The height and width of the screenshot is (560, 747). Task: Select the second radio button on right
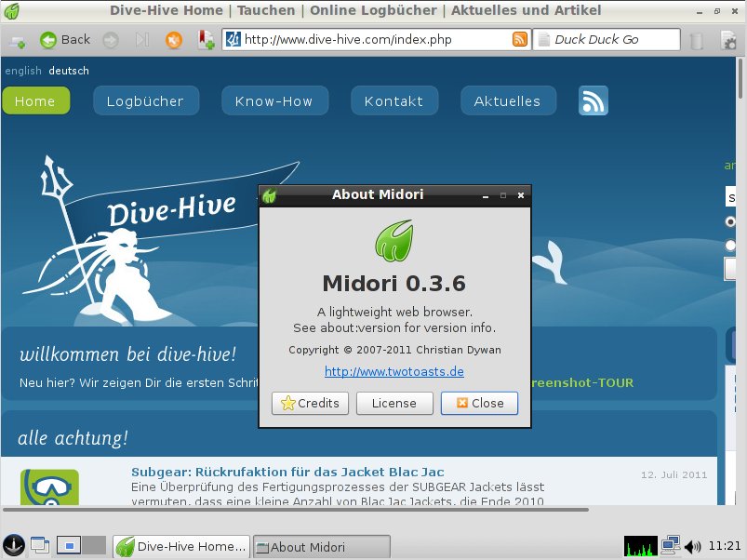point(730,246)
